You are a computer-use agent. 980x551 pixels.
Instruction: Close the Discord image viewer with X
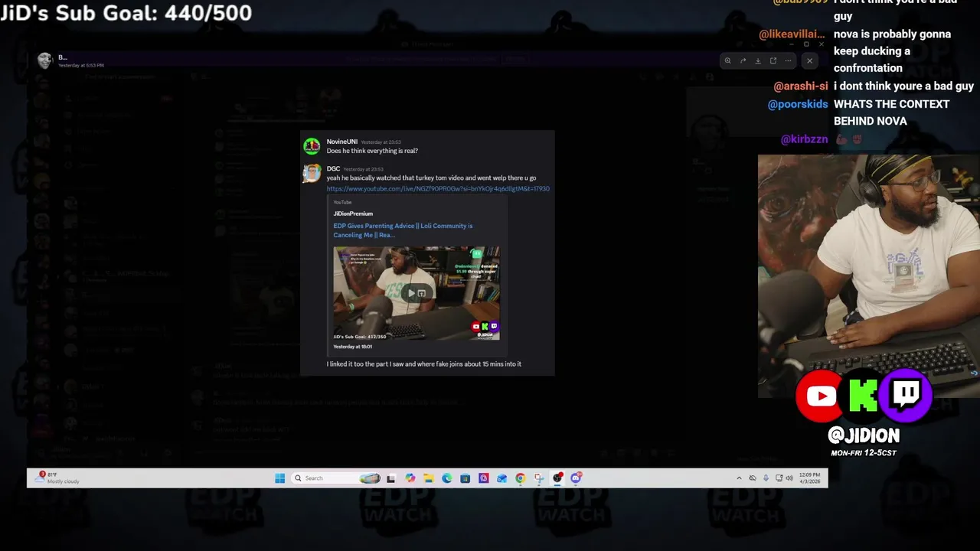(809, 60)
